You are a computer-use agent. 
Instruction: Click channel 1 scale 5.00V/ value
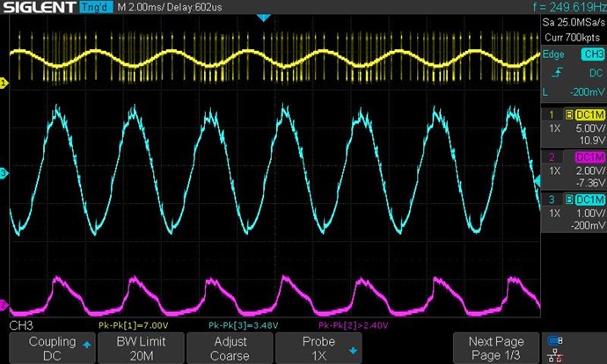(x=590, y=128)
